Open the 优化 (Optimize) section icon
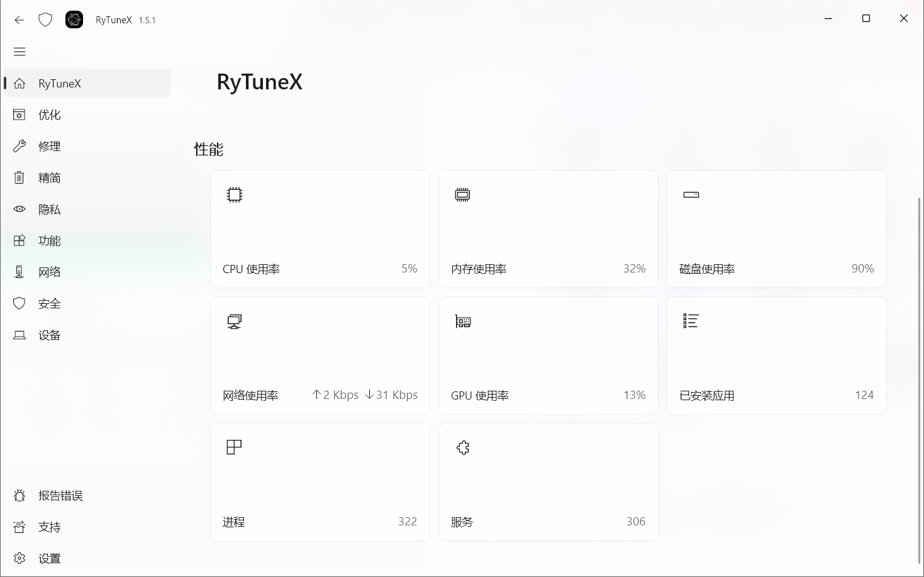This screenshot has height=577, width=924. [19, 115]
